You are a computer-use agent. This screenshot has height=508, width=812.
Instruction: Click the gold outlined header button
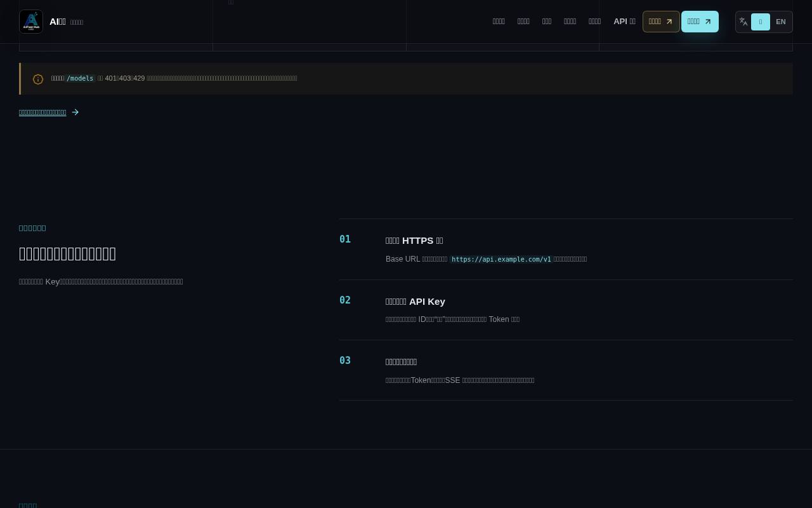tap(661, 22)
